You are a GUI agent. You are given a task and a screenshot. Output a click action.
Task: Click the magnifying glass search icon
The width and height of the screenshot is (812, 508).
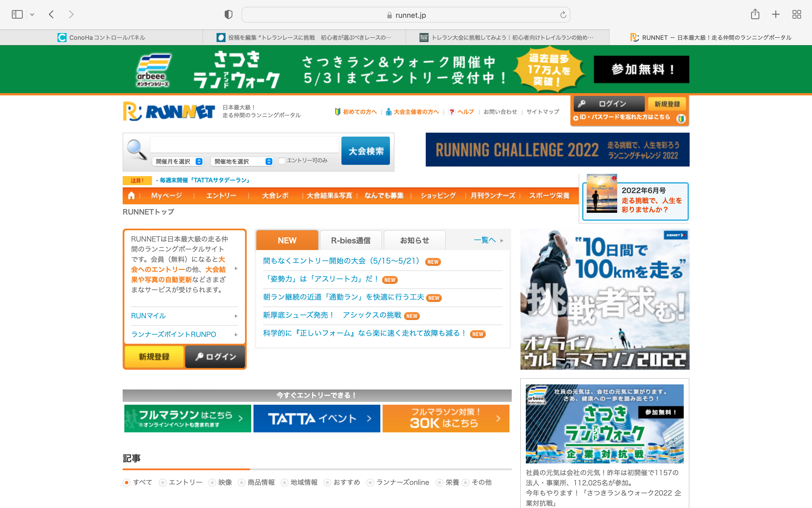[137, 150]
